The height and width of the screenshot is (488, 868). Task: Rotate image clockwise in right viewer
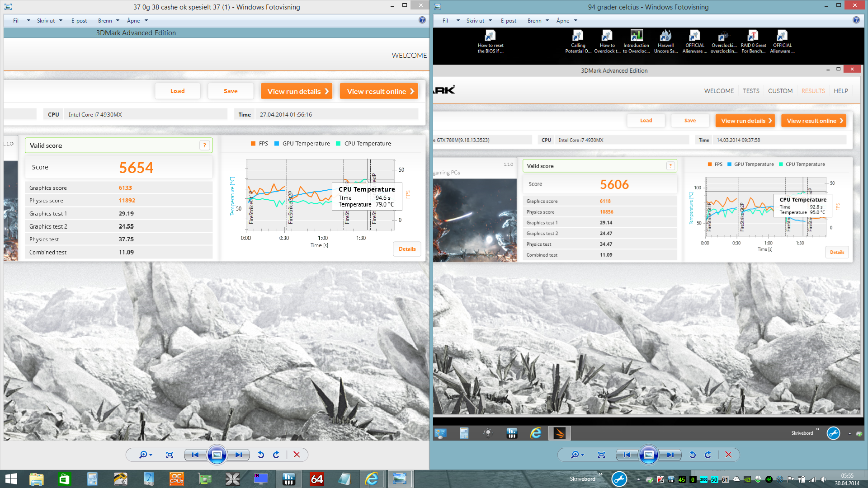pyautogui.click(x=708, y=455)
